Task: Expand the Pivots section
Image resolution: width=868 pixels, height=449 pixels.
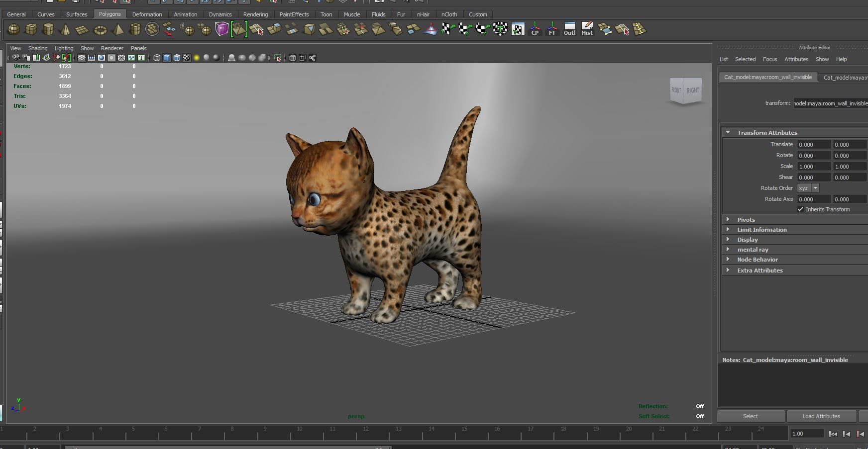Action: coord(728,219)
